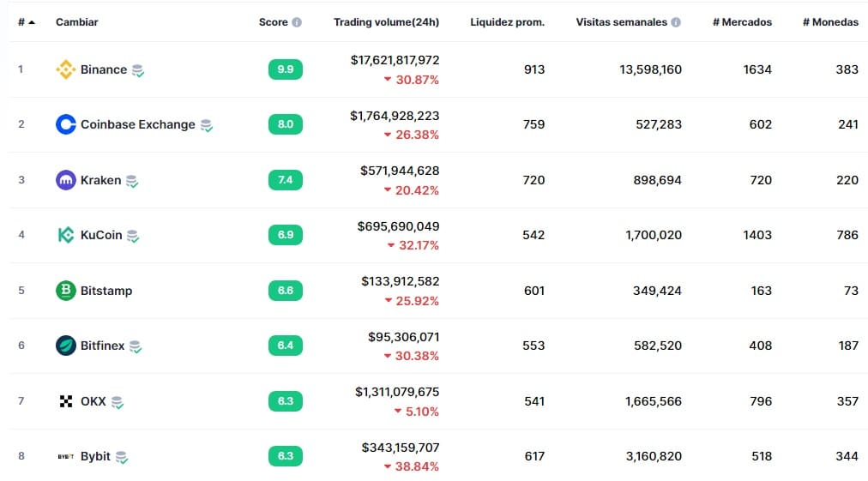Click the Bitfinex logo icon

(x=66, y=346)
